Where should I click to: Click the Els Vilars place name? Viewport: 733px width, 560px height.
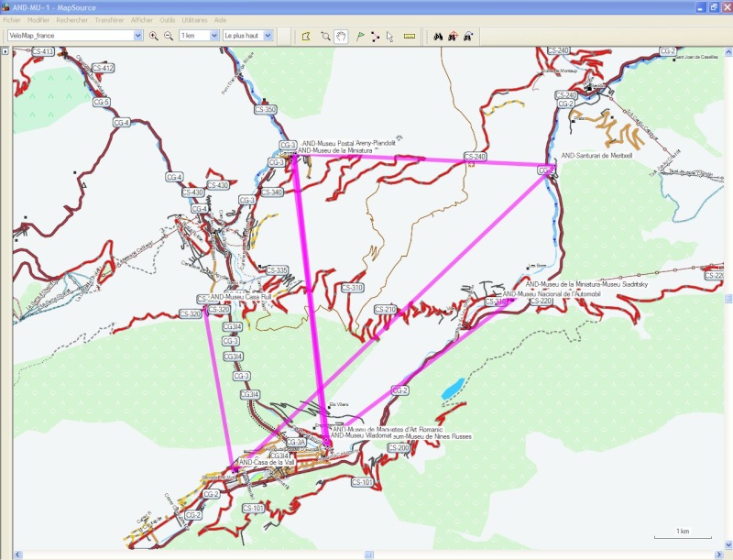339,405
